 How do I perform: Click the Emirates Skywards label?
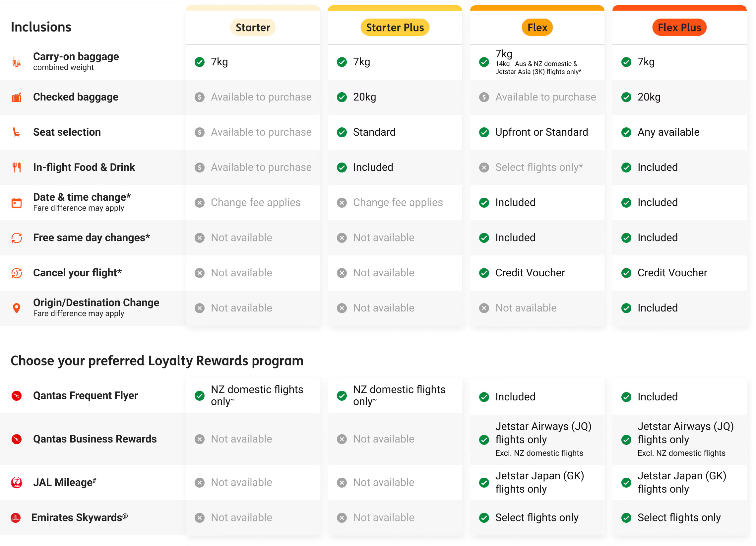[79, 518]
